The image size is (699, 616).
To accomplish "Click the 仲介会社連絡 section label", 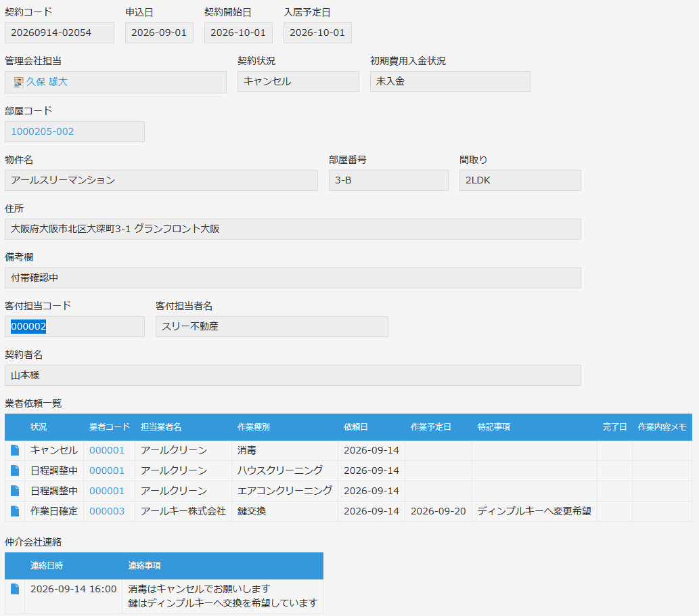I will click(x=33, y=542).
